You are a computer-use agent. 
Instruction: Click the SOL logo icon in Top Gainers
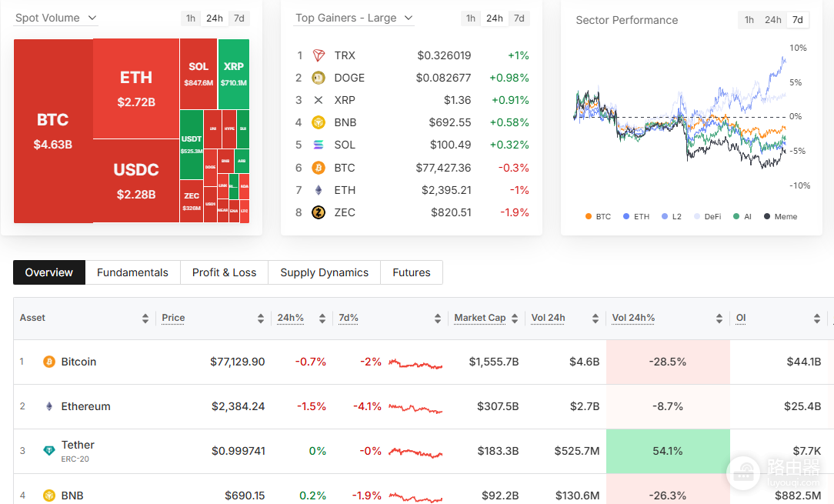click(319, 145)
